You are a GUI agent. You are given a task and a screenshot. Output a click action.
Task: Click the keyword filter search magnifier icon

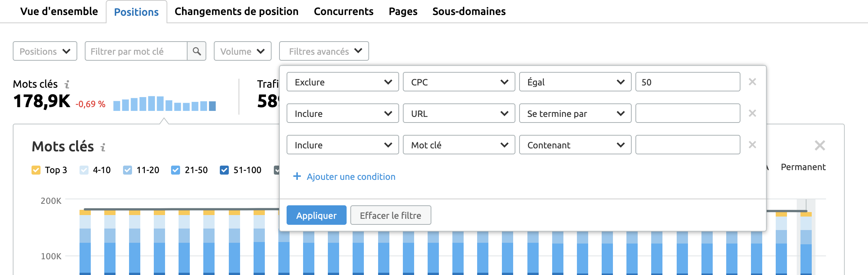tap(197, 51)
